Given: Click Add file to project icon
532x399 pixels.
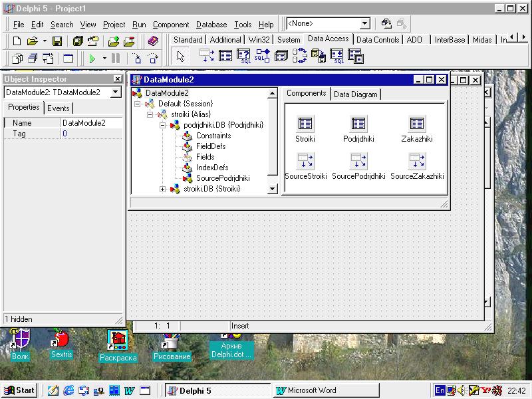Looking at the screenshot, I should pos(114,41).
